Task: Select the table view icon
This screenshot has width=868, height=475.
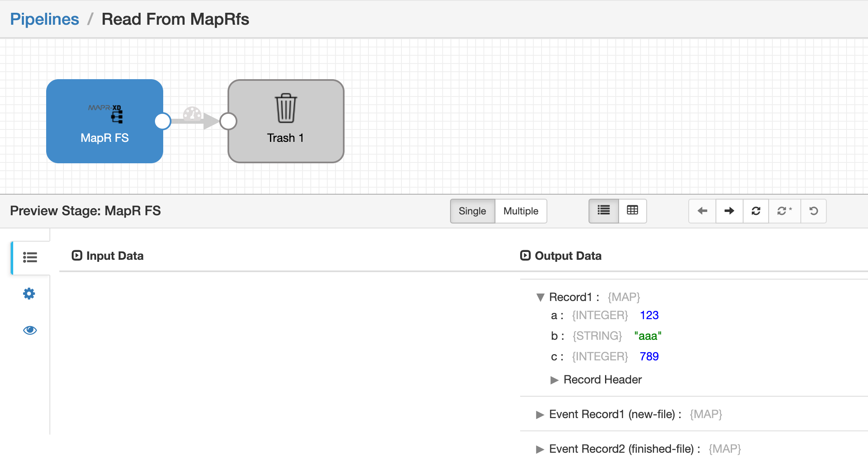Action: tap(633, 211)
